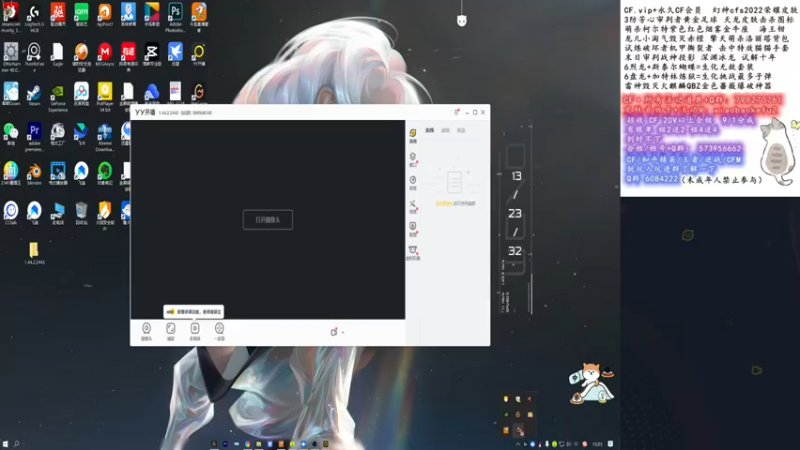Click the 打开摄像头 button in YY preview
This screenshot has width=800, height=450.
(x=267, y=220)
